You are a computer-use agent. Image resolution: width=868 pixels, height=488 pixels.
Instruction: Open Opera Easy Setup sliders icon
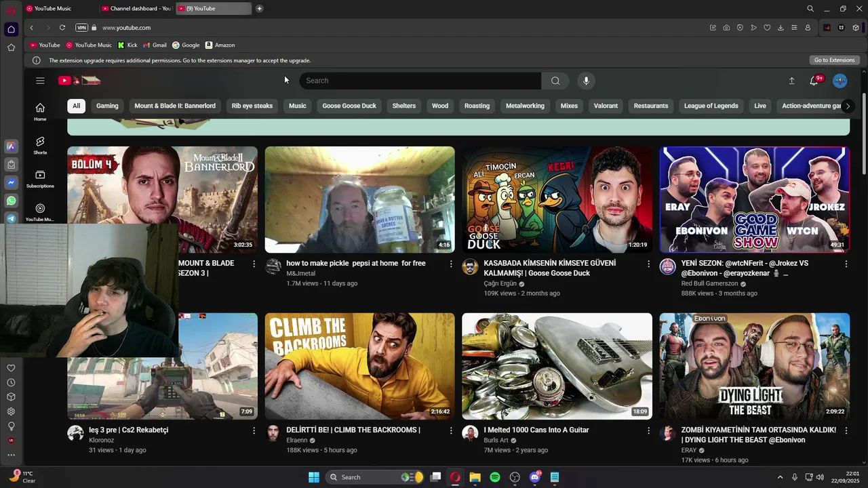coord(794,28)
